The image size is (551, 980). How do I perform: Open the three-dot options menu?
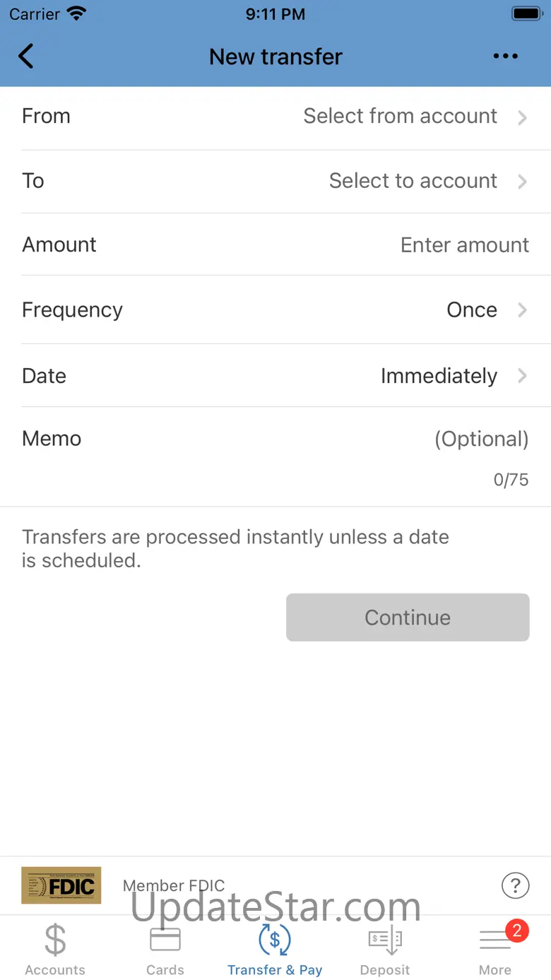tap(506, 57)
